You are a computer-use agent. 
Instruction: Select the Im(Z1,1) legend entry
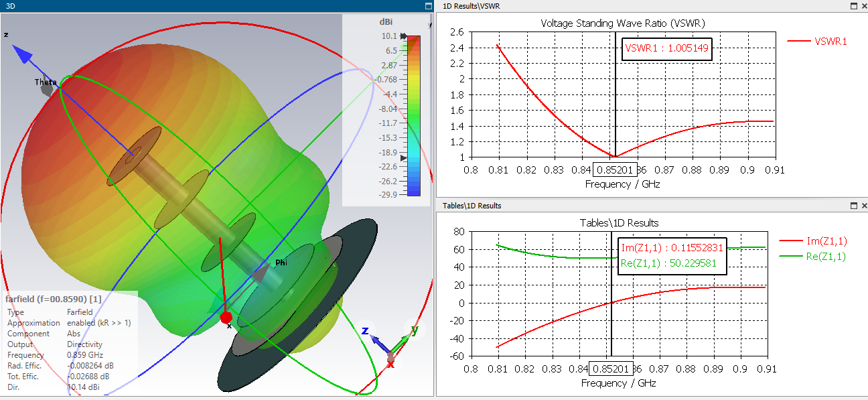[813, 241]
